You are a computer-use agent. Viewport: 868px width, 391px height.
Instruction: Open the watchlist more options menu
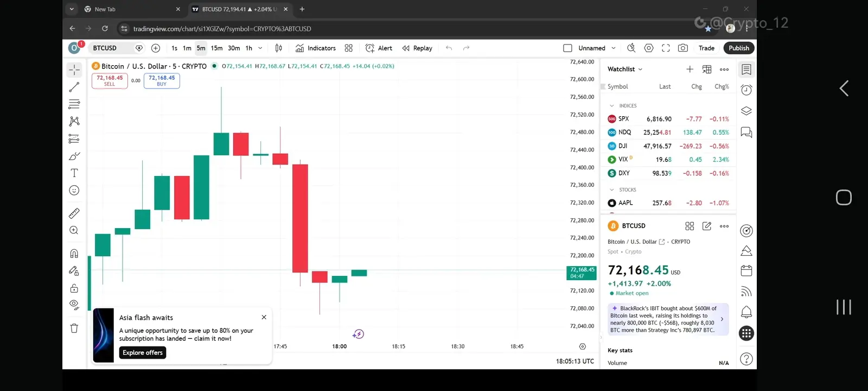click(724, 70)
